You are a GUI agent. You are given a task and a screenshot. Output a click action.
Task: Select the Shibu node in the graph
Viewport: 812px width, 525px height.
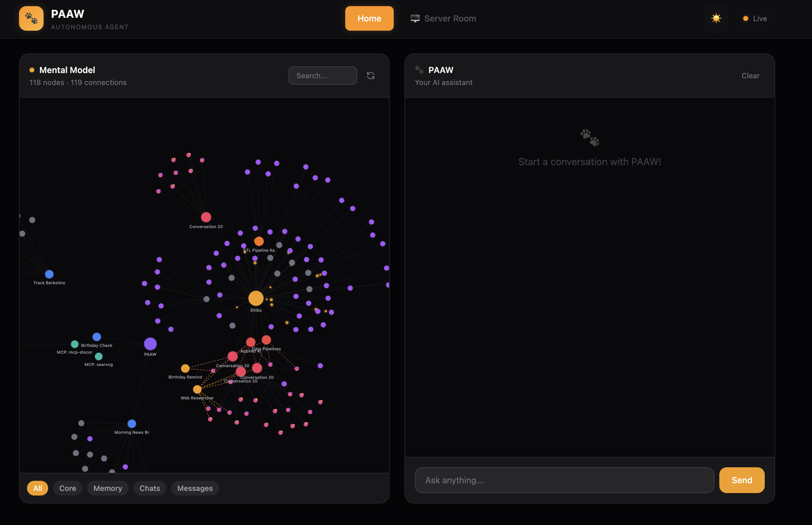(256, 299)
